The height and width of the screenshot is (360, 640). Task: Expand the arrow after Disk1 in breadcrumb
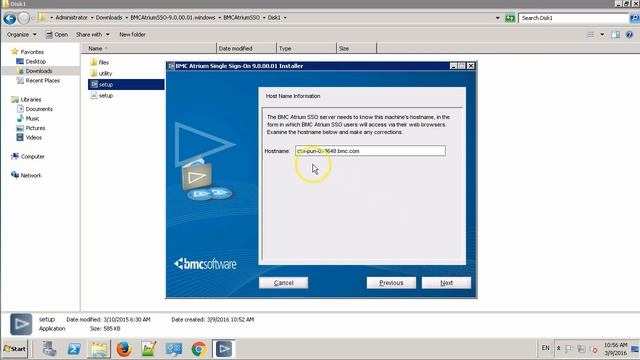click(x=285, y=18)
